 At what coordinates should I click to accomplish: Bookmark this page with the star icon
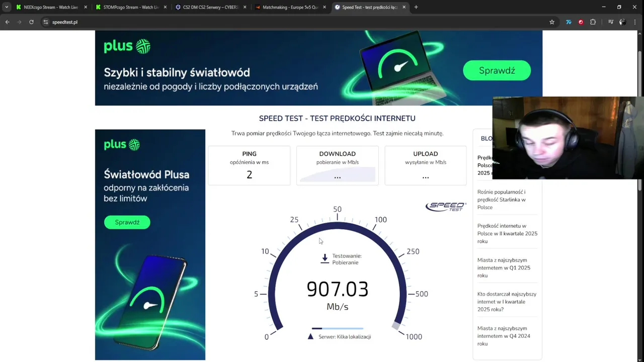pyautogui.click(x=552, y=22)
